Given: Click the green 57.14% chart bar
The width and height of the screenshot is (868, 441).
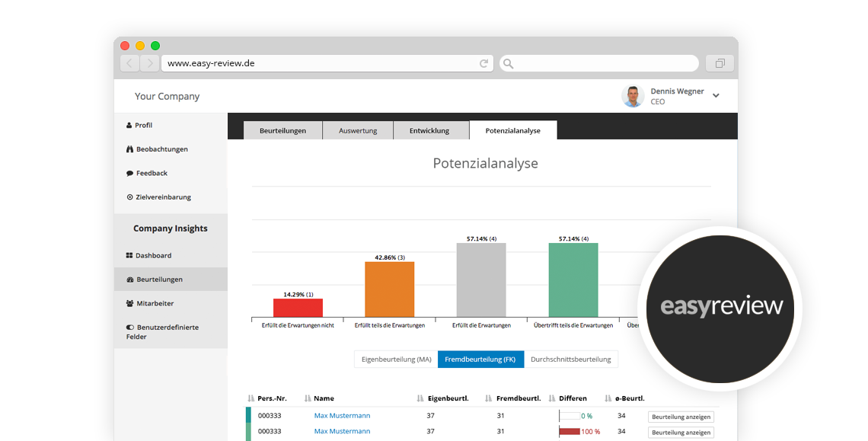Looking at the screenshot, I should pyautogui.click(x=573, y=280).
